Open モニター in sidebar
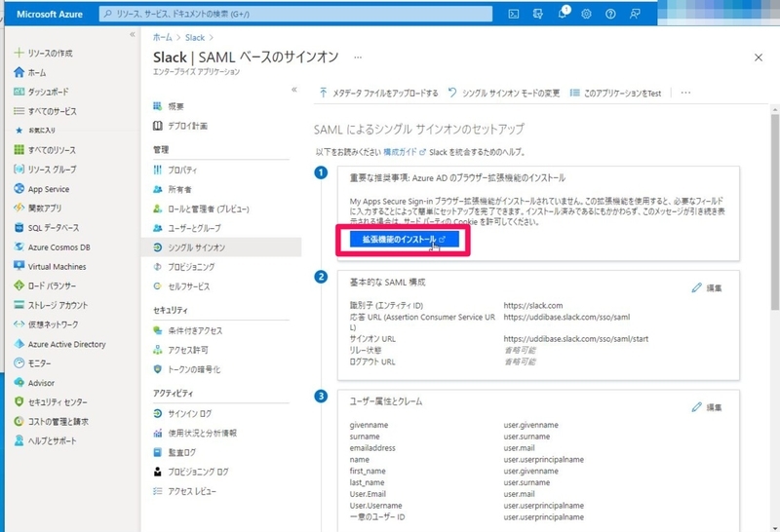780x532 pixels. (33, 363)
